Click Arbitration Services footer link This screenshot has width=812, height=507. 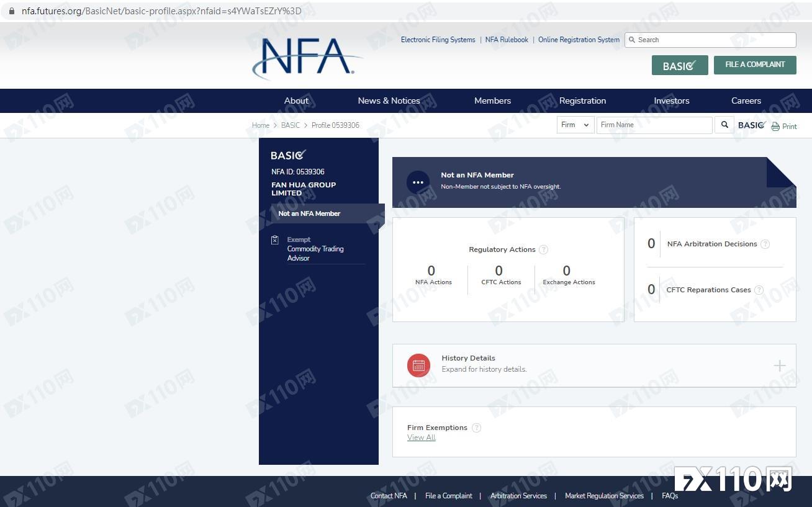[x=518, y=496]
